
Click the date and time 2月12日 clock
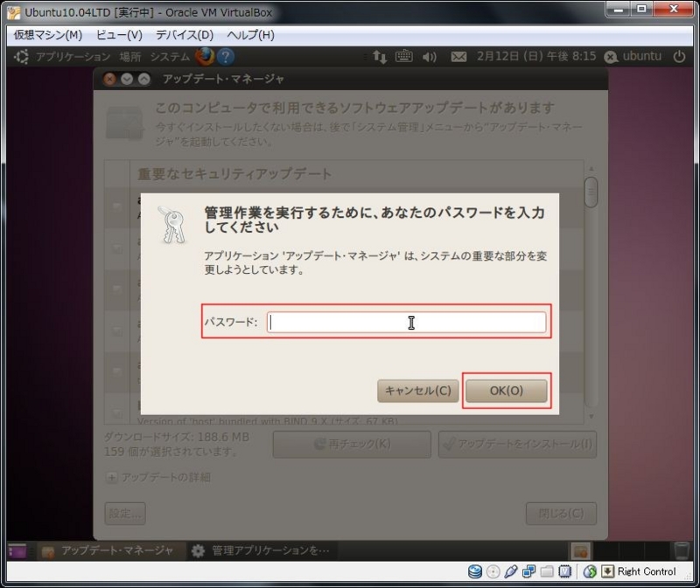(535, 56)
